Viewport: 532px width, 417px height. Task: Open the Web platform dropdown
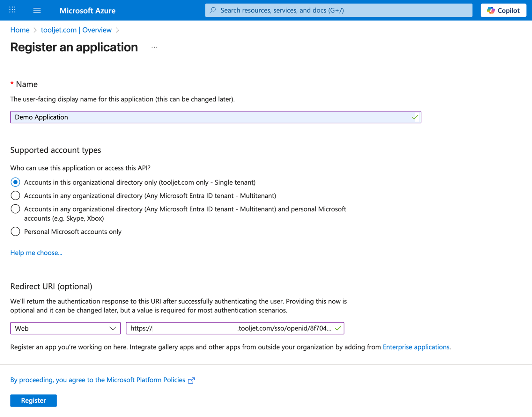pyautogui.click(x=65, y=328)
